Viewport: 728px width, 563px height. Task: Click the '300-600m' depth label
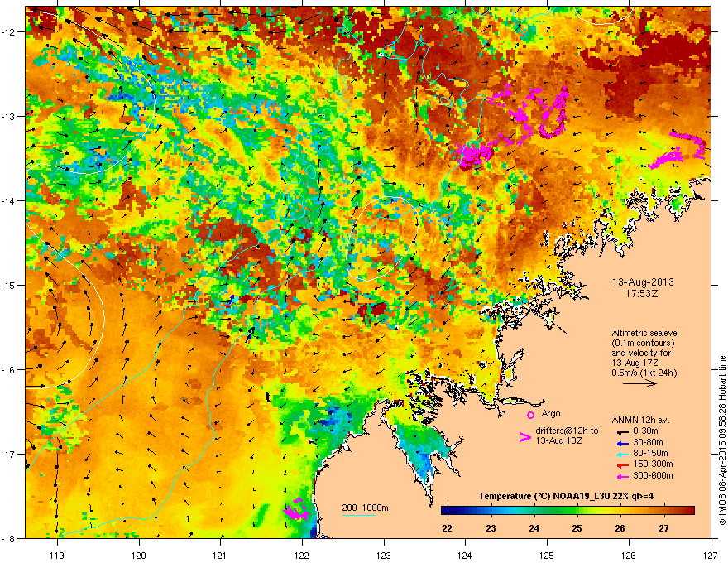[x=653, y=476]
